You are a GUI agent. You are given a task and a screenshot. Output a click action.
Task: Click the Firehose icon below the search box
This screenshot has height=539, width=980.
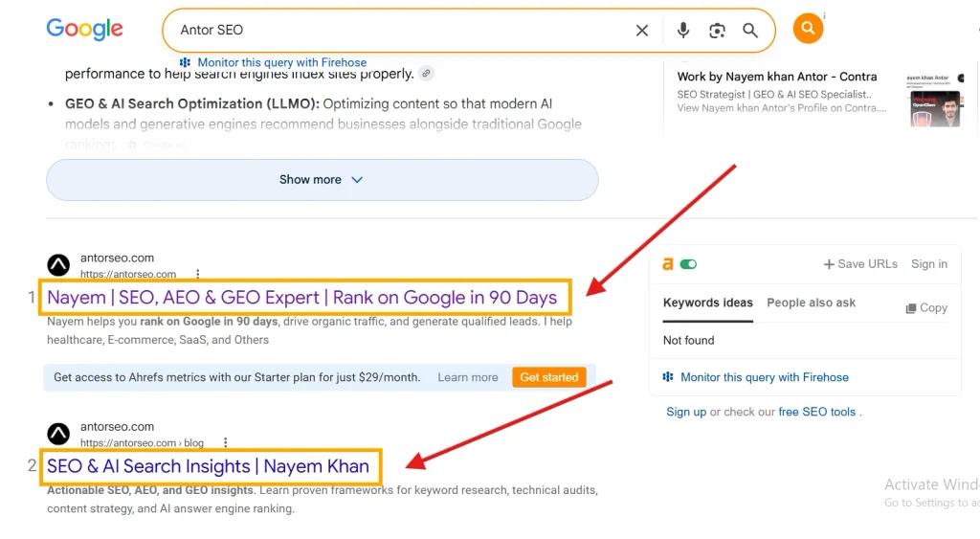[185, 62]
